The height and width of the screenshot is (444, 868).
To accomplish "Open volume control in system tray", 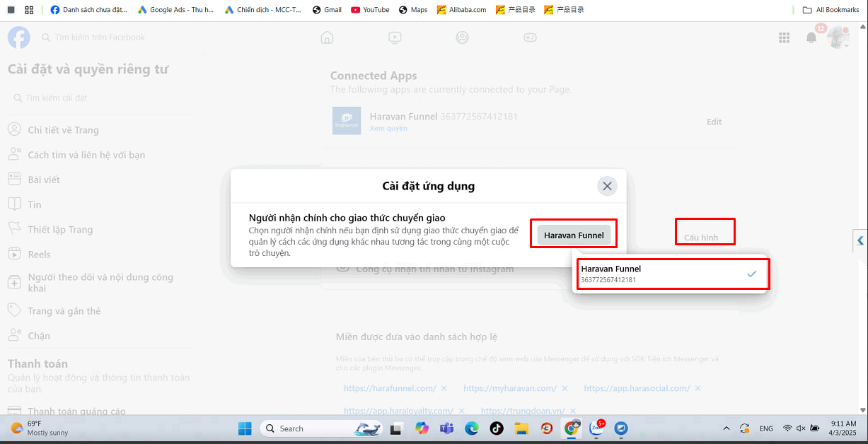I will click(x=802, y=428).
